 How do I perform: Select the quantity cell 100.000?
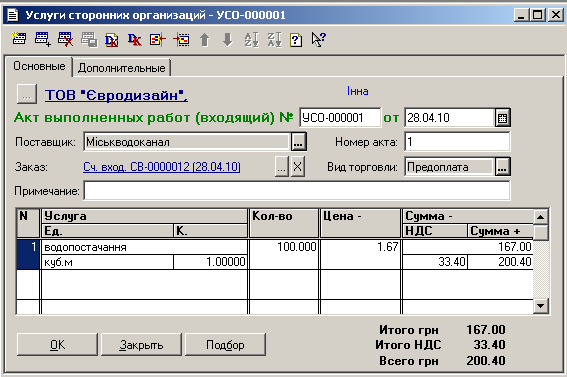click(284, 254)
